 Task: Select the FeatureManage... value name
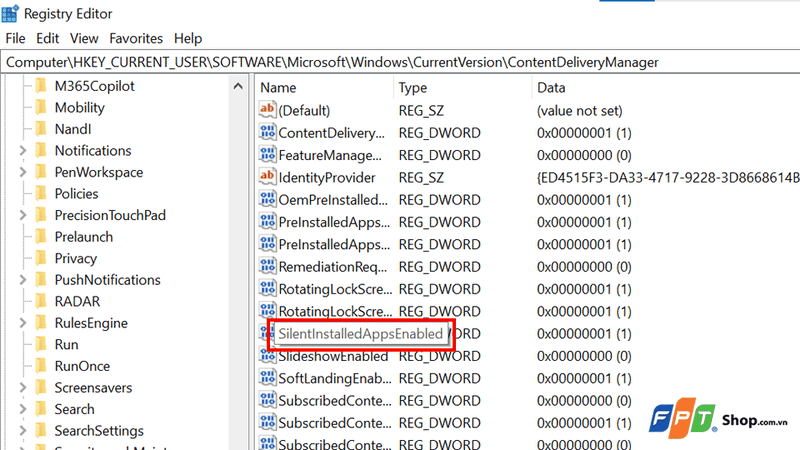tap(330, 155)
